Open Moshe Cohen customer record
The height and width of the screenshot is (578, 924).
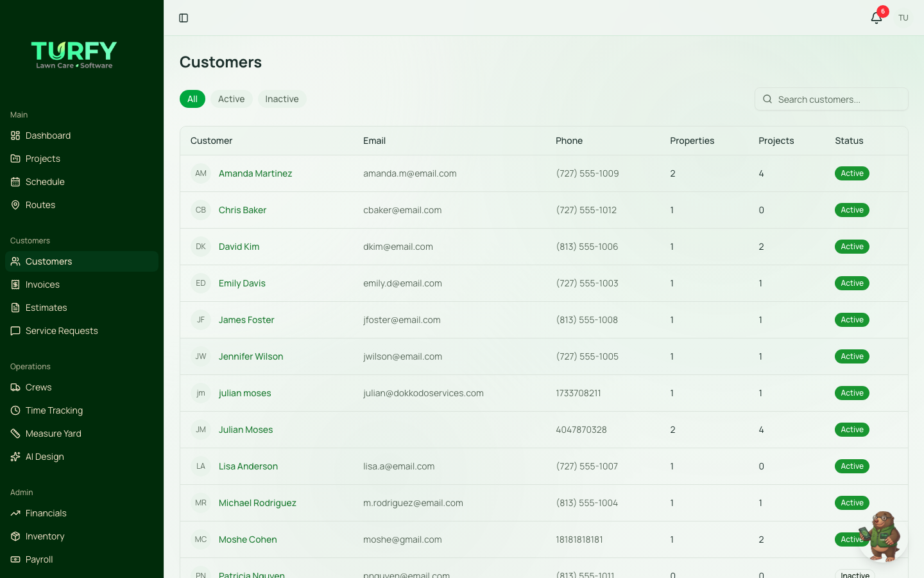pyautogui.click(x=248, y=539)
